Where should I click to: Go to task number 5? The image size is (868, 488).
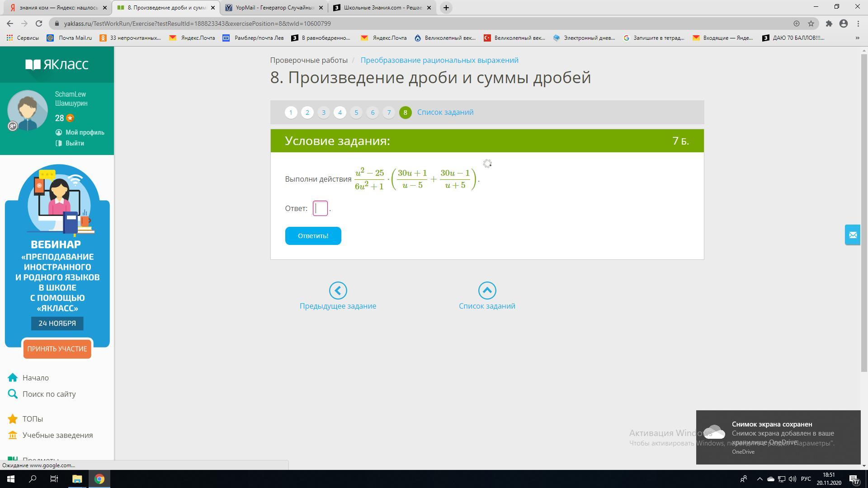(356, 113)
